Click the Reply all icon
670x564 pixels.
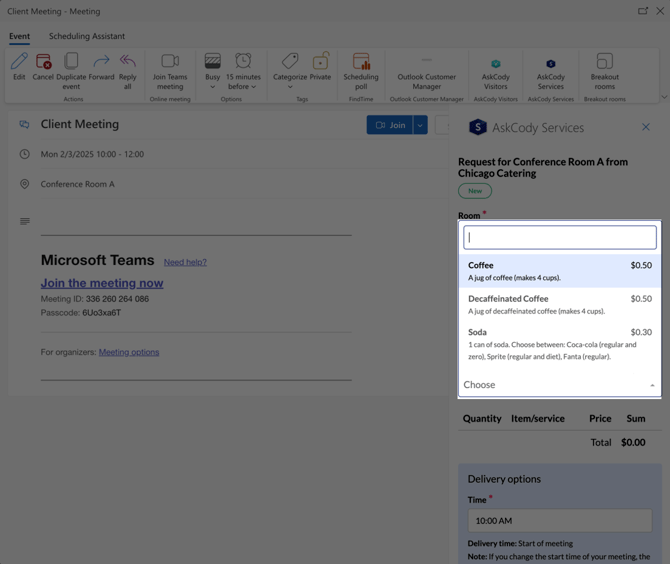[127, 61]
